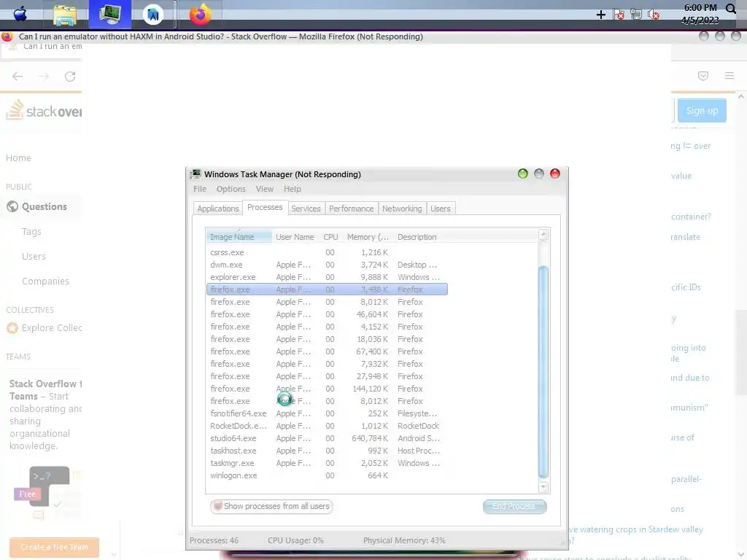This screenshot has height=560, width=747.
Task: Go back using Firefox back arrow
Action: point(18,76)
